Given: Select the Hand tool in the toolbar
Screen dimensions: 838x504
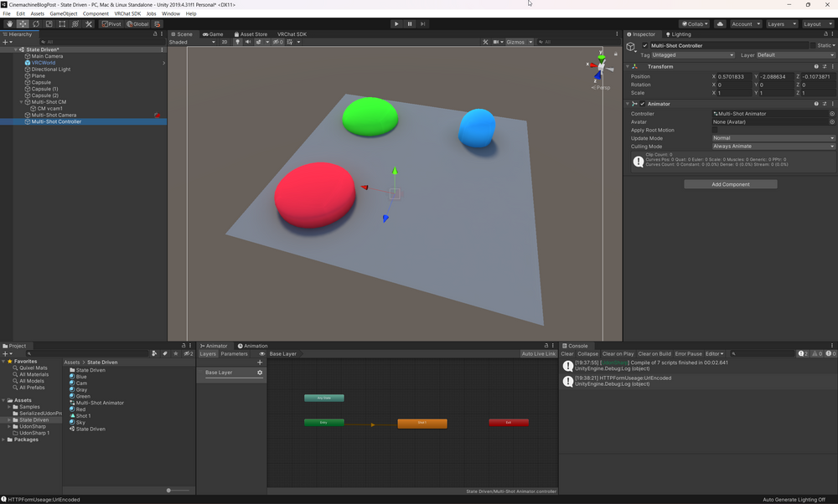Looking at the screenshot, I should click(10, 23).
